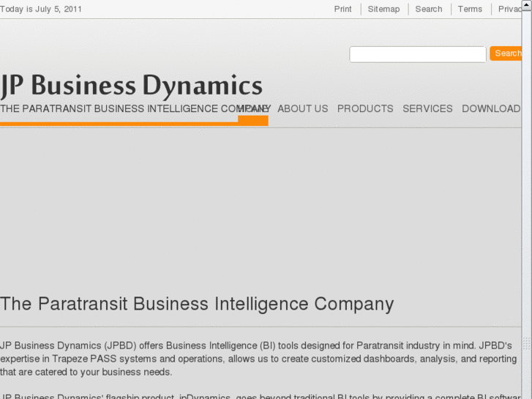Open the PRODUCTS menu
This screenshot has height=399, width=532.
[x=365, y=108]
